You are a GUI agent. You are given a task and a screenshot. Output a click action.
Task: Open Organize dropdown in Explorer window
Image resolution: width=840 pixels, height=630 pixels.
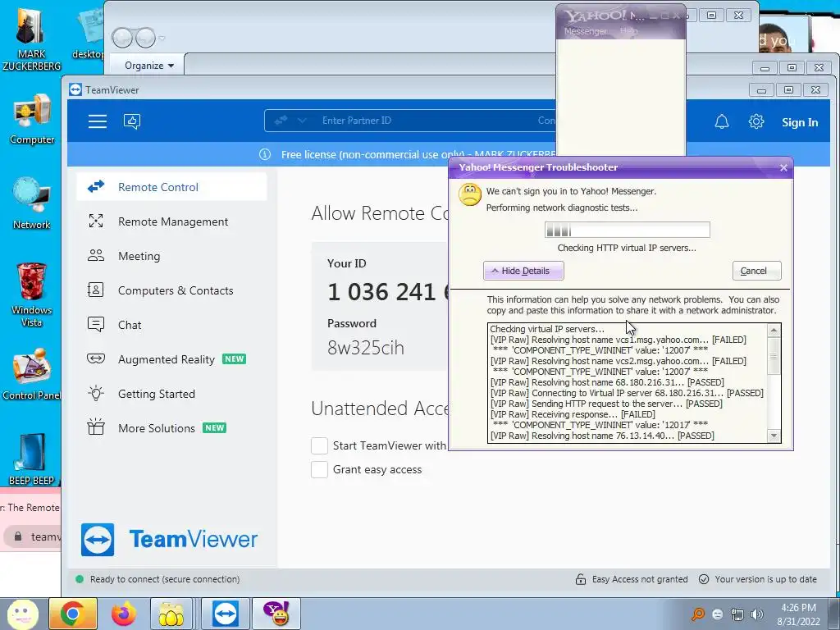(149, 66)
